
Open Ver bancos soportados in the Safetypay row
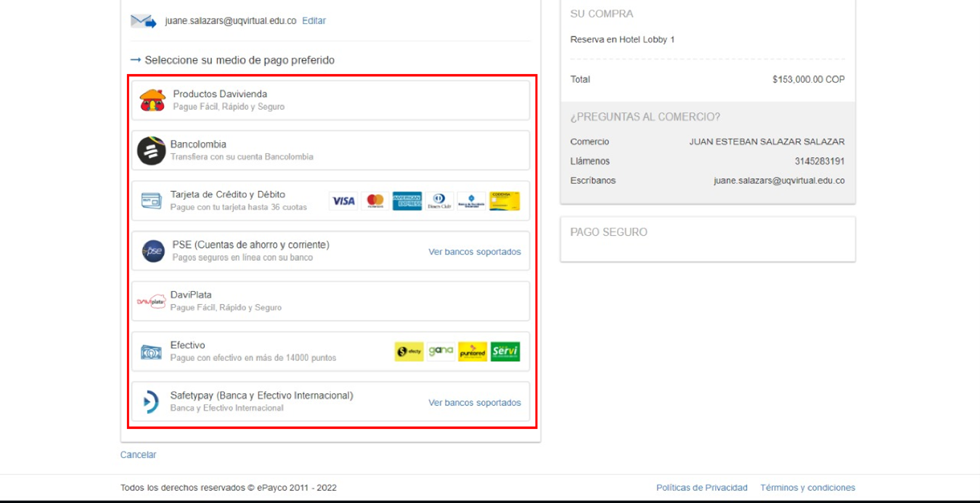coord(475,403)
